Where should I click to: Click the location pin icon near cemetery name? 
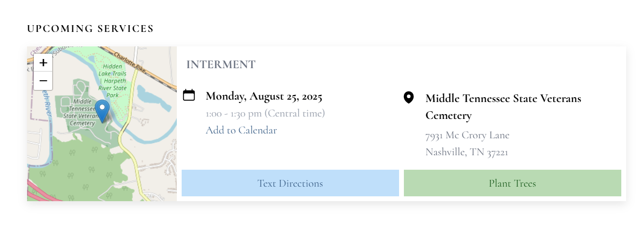[409, 98]
